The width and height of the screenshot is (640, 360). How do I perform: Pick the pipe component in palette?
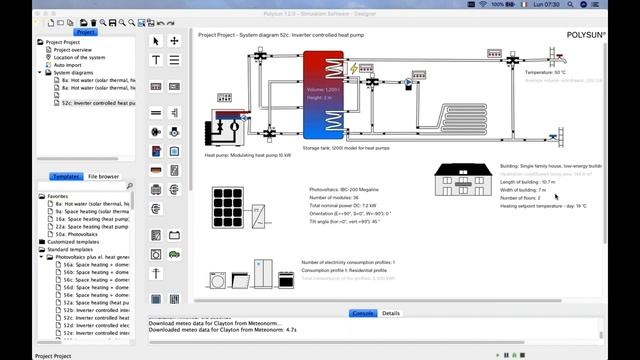pos(156,113)
